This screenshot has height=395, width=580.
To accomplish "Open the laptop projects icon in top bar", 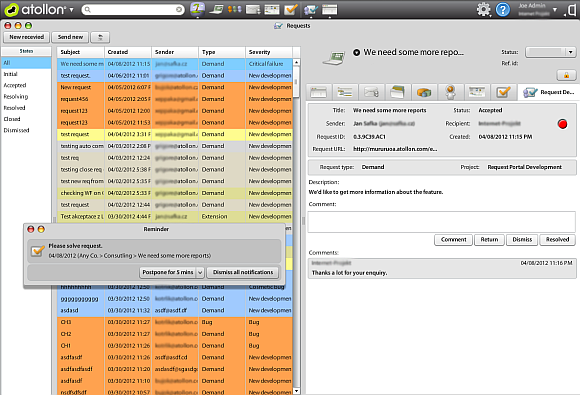I will (216, 9).
